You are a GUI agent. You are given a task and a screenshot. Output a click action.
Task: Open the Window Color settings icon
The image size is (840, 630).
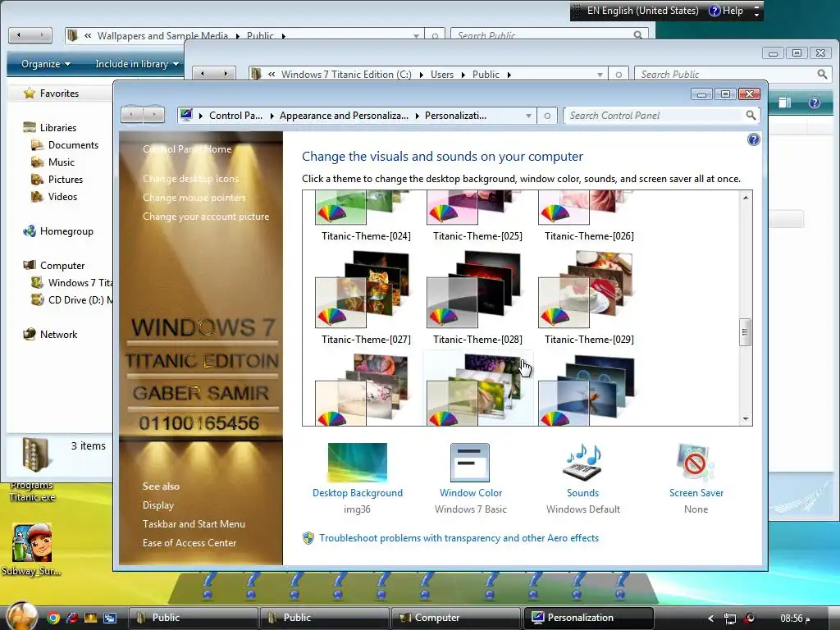point(470,463)
